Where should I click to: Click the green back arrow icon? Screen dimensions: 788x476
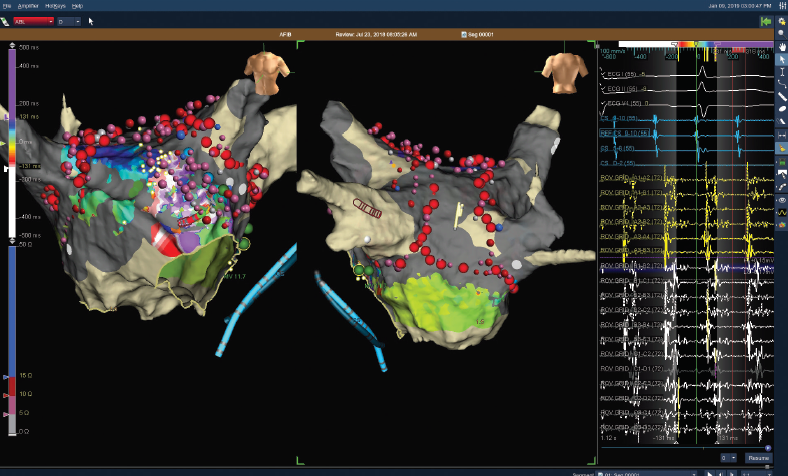click(x=766, y=21)
